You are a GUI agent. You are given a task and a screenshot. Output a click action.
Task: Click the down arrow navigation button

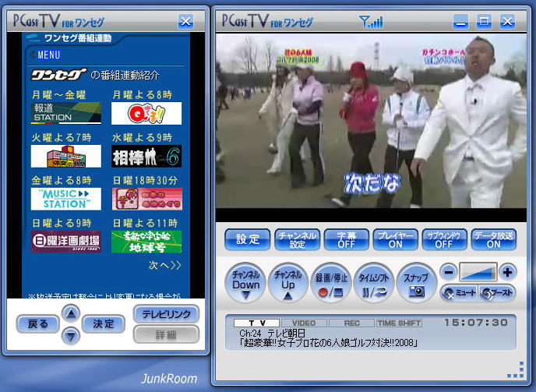coord(71,336)
